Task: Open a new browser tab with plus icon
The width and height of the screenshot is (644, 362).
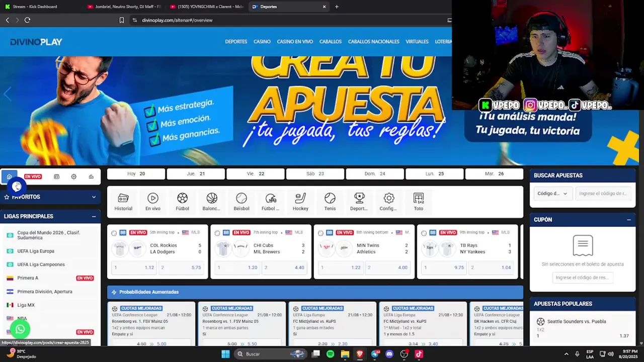Action: pos(337,7)
